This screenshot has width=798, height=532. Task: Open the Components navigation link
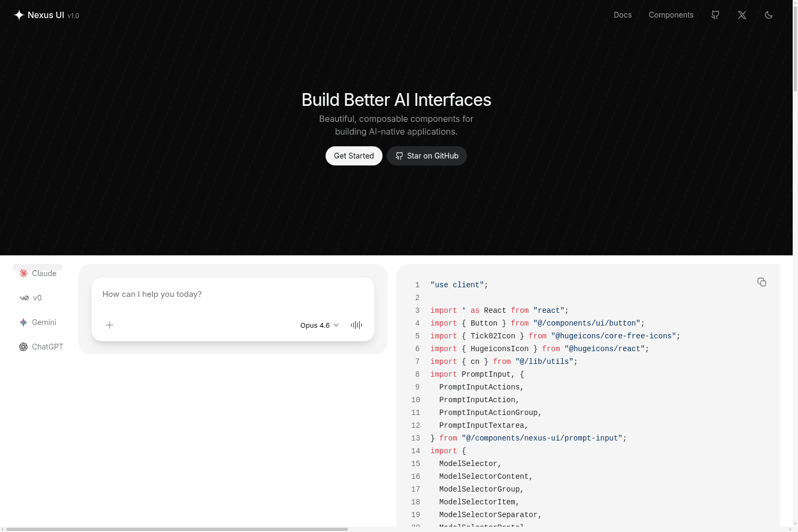coord(671,15)
